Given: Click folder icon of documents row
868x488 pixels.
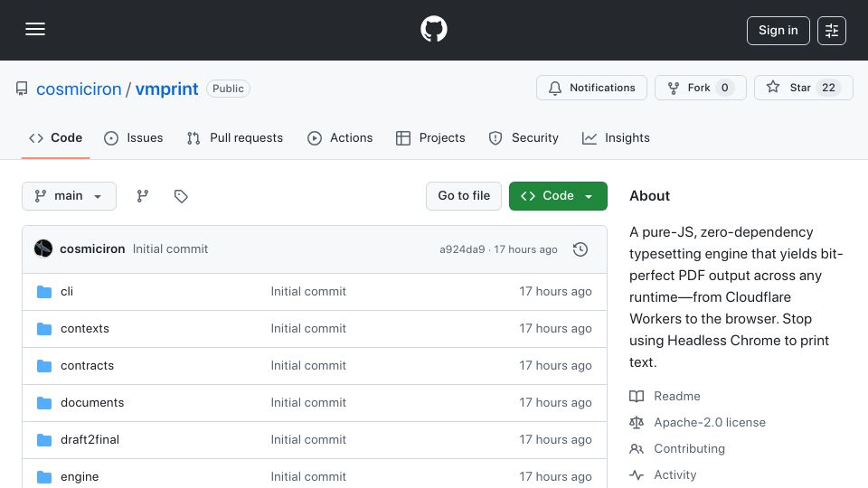Looking at the screenshot, I should coord(44,403).
